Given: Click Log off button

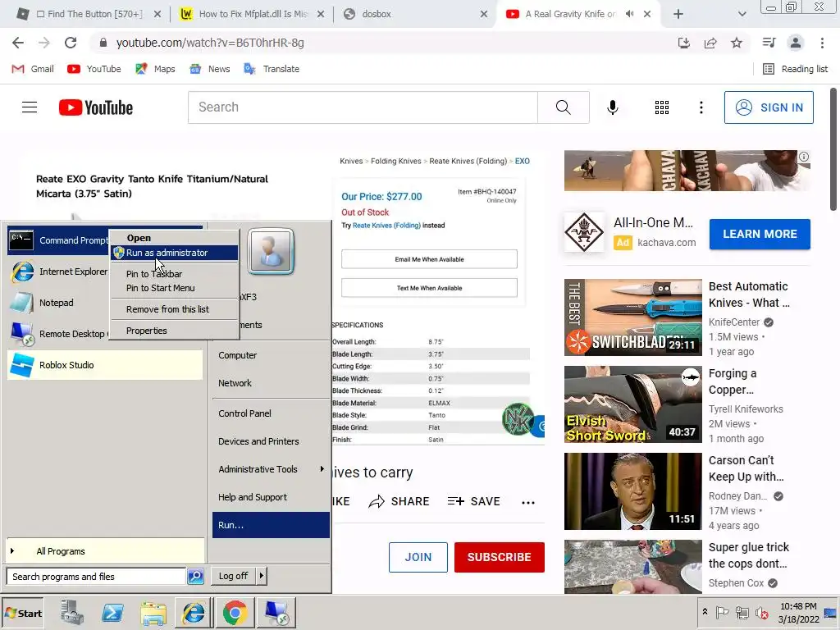Looking at the screenshot, I should click(x=233, y=576).
